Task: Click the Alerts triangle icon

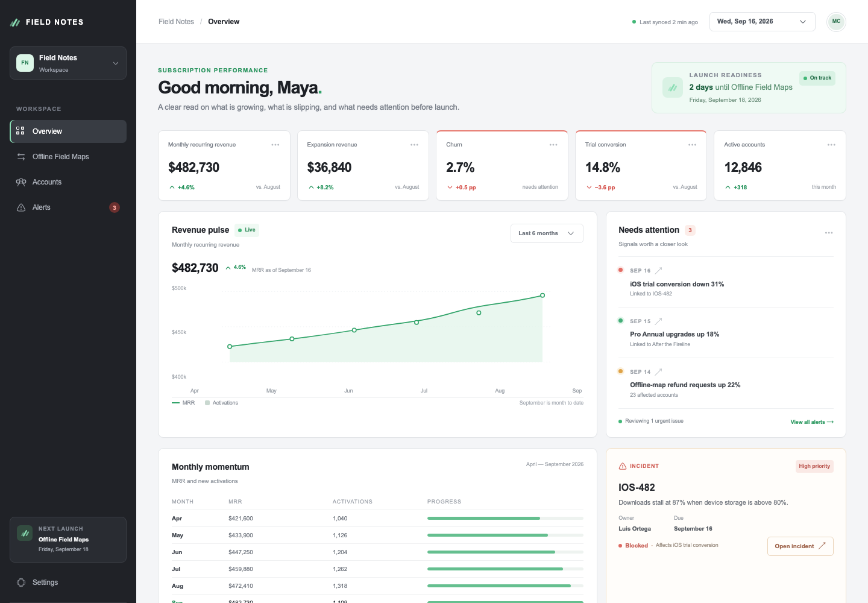Action: pyautogui.click(x=21, y=207)
